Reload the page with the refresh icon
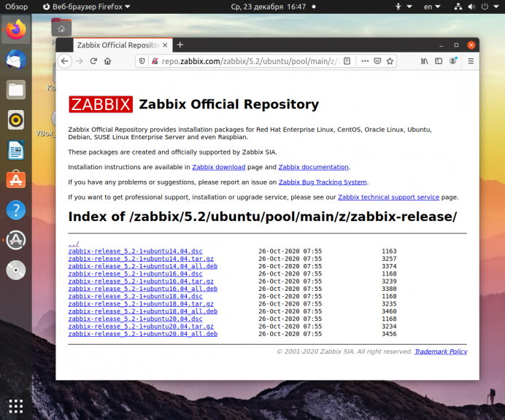This screenshot has height=420, width=505. point(93,61)
